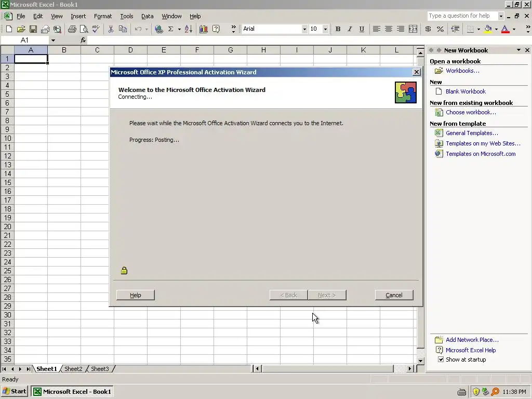Click the Print toolbar icon
Viewport: 532px width, 399px height.
tap(72, 29)
